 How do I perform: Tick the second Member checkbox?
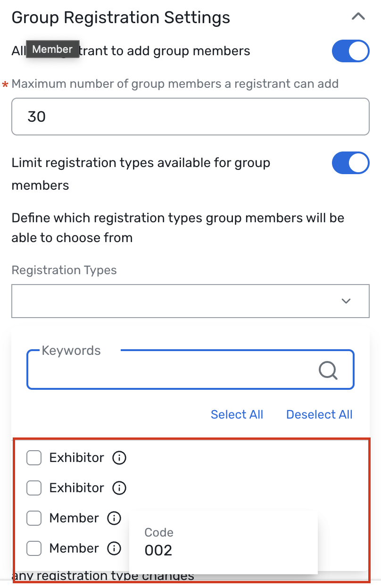(34, 548)
